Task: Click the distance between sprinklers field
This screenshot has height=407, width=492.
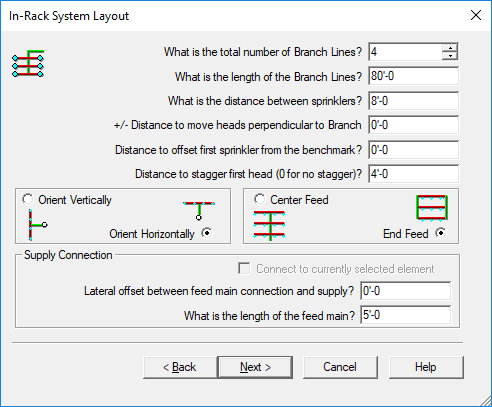Action: (x=413, y=101)
